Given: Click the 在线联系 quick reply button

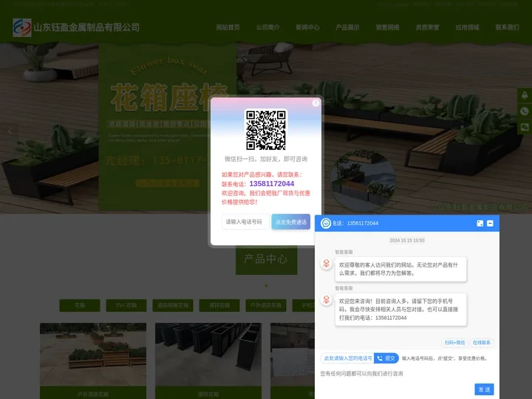Looking at the screenshot, I should (x=482, y=342).
